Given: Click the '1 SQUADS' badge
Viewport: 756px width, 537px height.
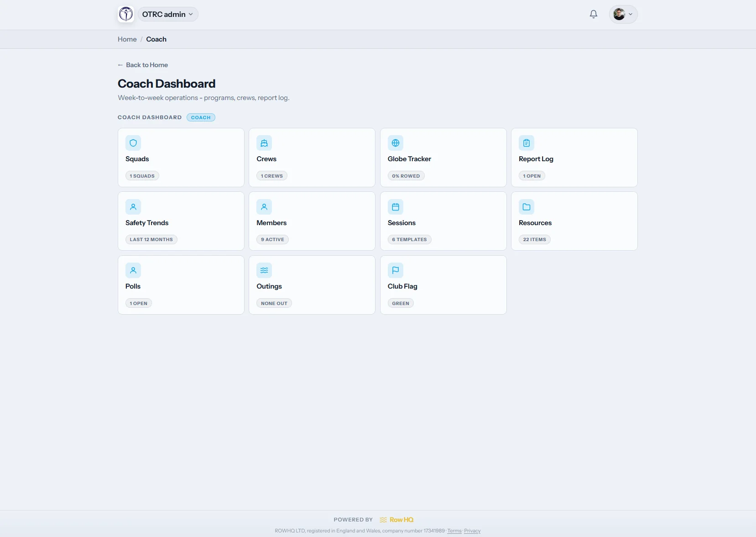Looking at the screenshot, I should [142, 176].
